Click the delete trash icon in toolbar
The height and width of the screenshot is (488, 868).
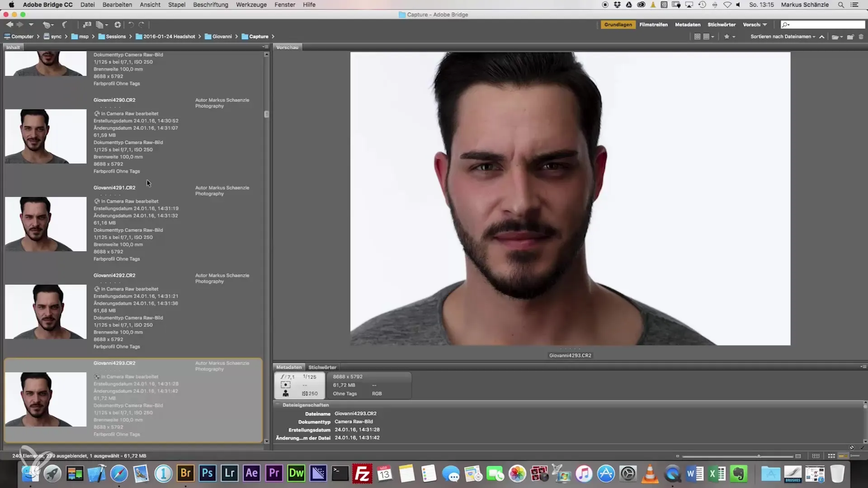861,37
